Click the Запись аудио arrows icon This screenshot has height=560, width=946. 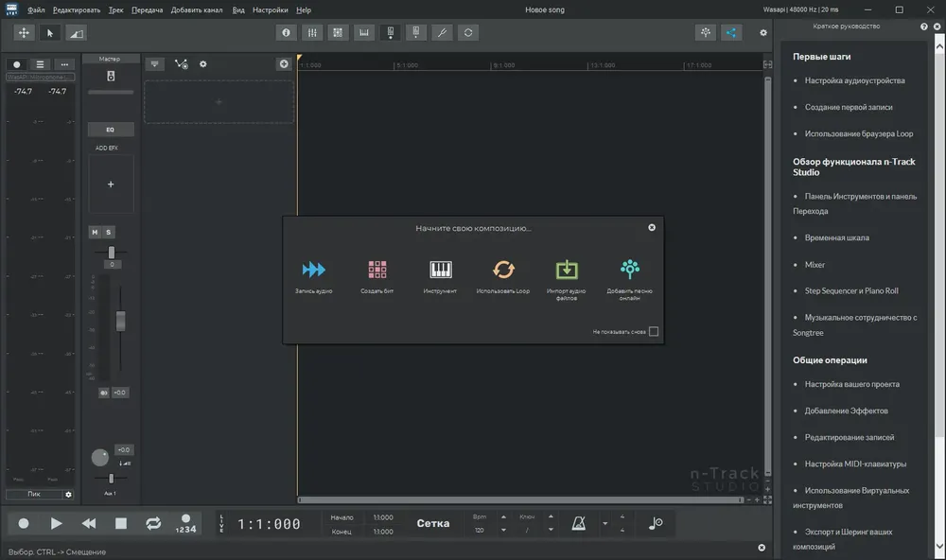tap(314, 270)
